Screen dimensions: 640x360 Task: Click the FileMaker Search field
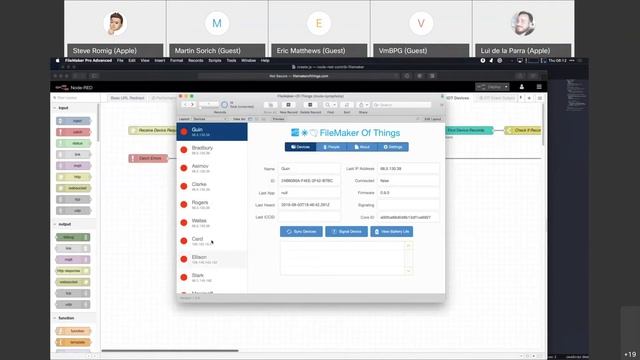click(x=402, y=105)
